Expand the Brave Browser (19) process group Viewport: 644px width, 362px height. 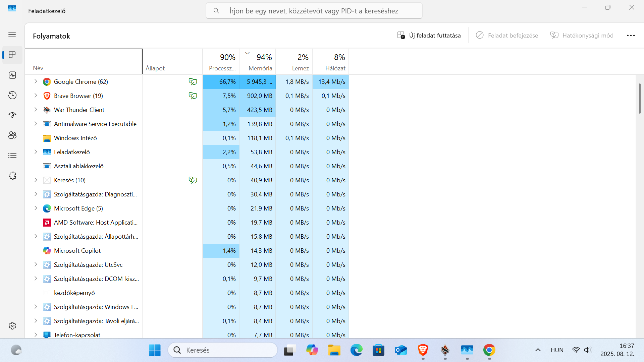(36, 96)
